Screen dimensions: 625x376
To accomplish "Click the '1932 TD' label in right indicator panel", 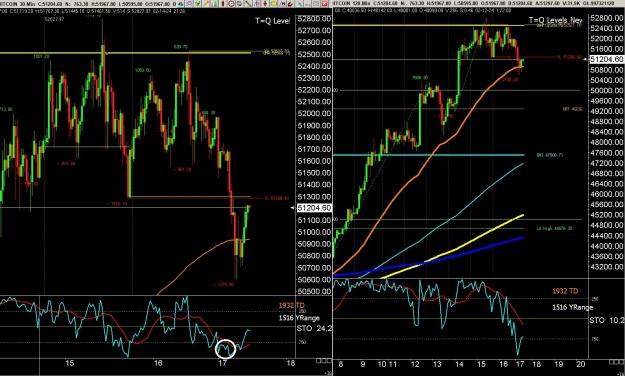I will 565,291.
